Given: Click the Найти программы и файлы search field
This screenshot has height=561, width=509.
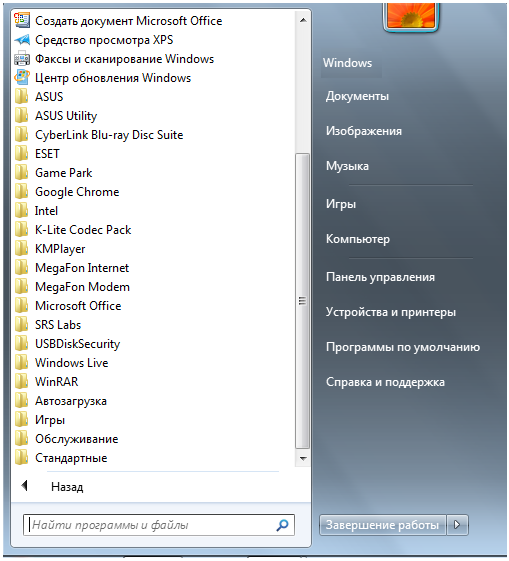Looking at the screenshot, I should point(159,525).
